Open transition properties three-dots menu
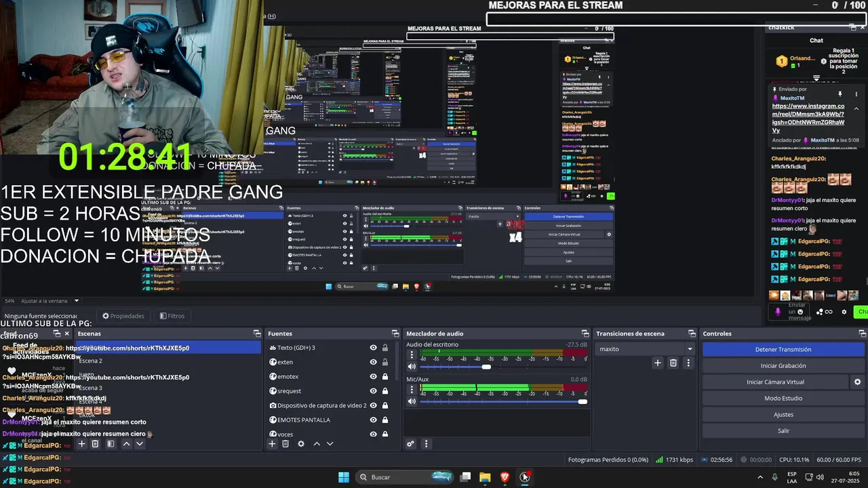Screen dimensions: 868x488 click(x=688, y=363)
